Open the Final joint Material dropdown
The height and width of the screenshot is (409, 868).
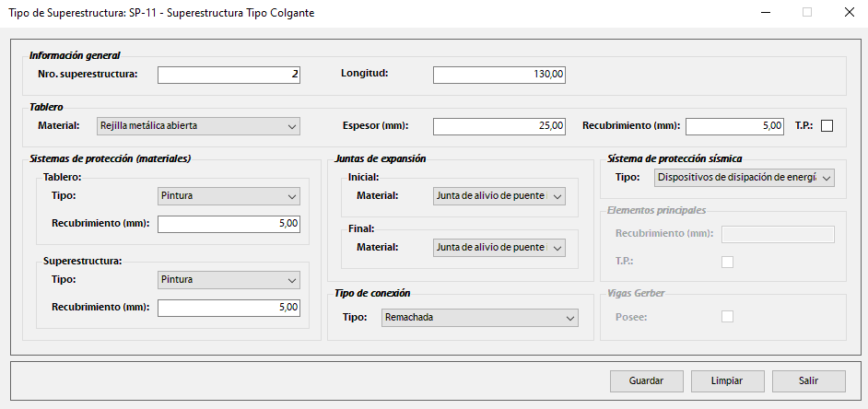(498, 247)
